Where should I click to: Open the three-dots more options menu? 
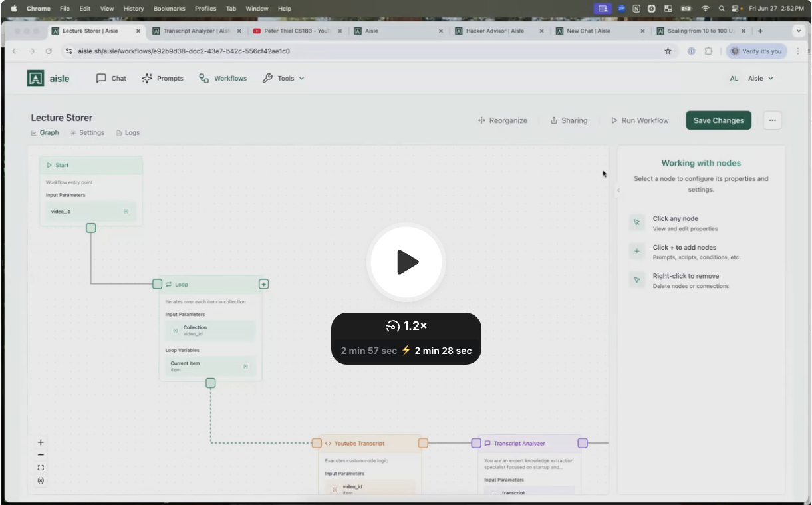772,120
